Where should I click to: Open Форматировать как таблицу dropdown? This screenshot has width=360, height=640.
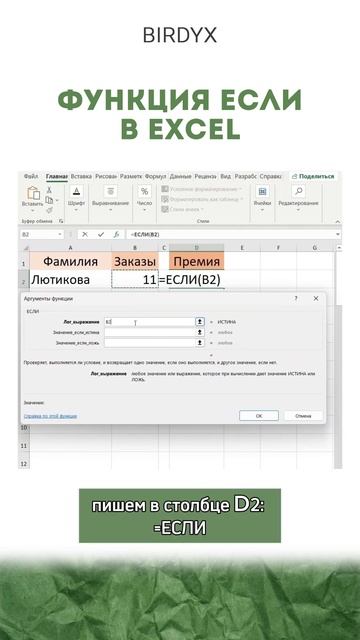point(203,199)
